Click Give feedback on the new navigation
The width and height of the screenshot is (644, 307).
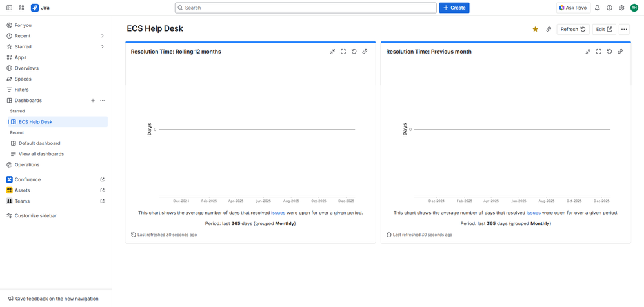click(x=54, y=299)
